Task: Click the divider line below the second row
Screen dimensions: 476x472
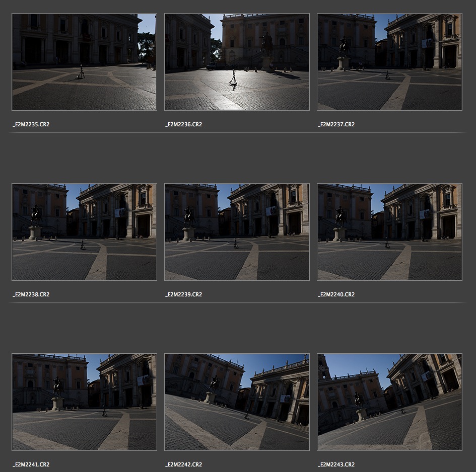Action: coord(237,303)
